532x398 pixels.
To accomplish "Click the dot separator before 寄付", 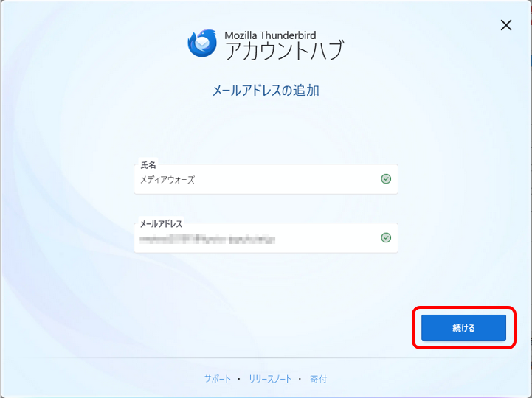I will point(300,379).
